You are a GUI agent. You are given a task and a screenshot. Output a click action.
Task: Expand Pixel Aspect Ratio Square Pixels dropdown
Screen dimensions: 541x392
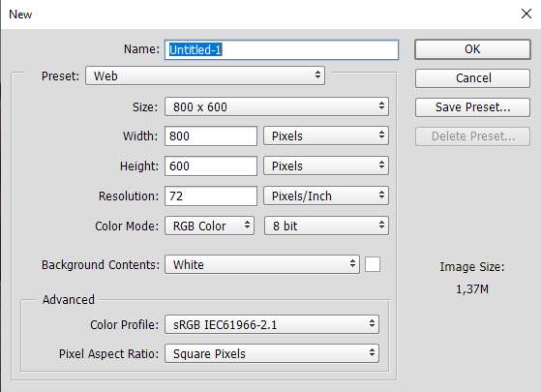pyautogui.click(x=272, y=353)
